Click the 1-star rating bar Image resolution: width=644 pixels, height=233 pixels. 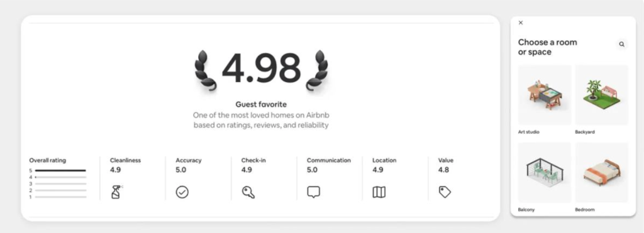pos(60,197)
